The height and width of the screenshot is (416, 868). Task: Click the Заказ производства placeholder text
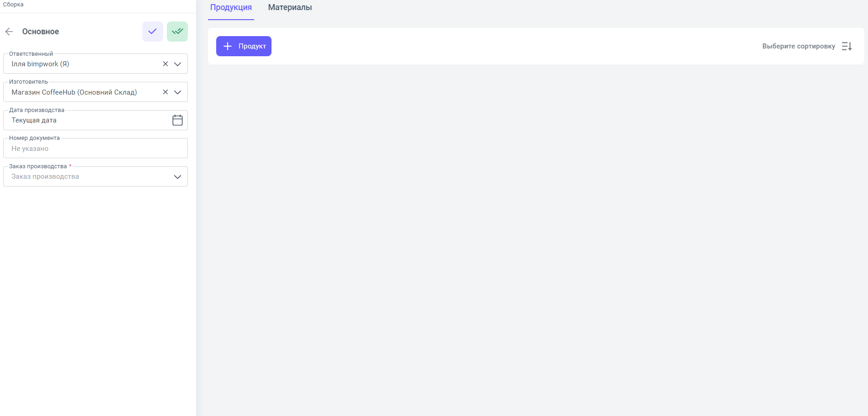click(45, 177)
